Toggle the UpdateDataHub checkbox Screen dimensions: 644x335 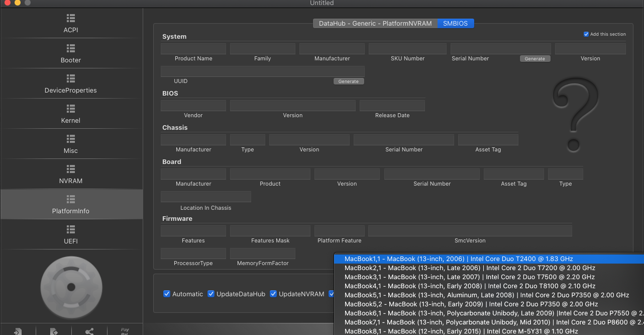211,294
